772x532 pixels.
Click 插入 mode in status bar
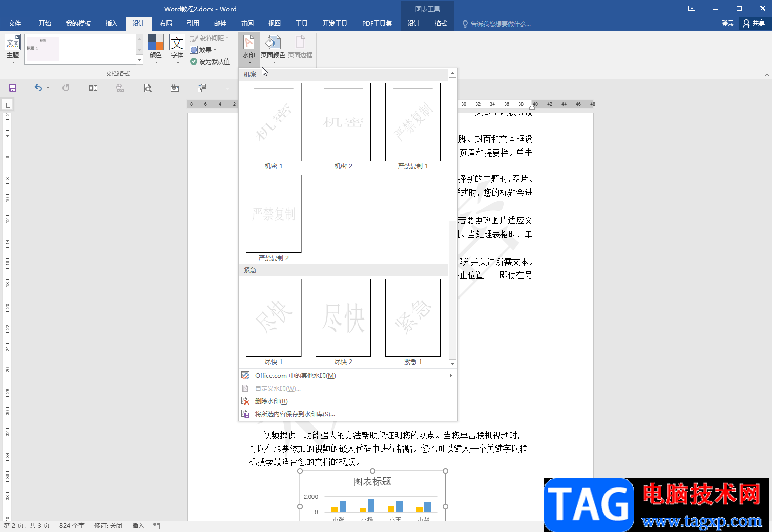pos(138,526)
